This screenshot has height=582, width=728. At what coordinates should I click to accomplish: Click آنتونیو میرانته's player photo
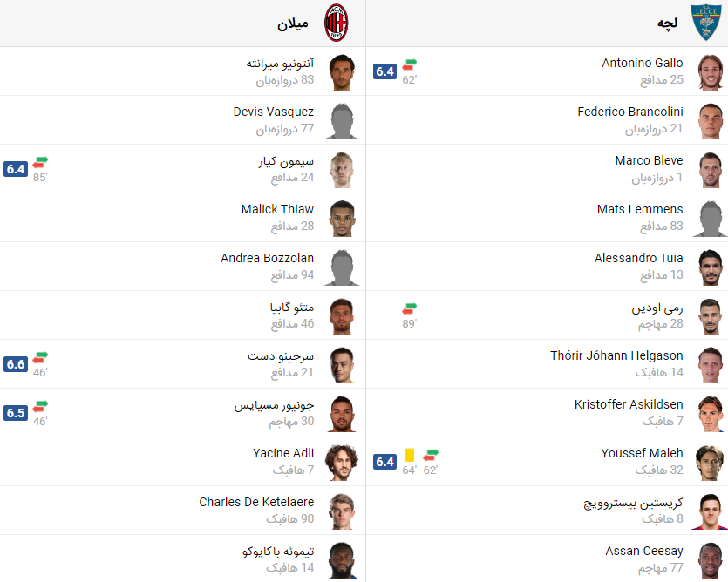[x=342, y=72]
